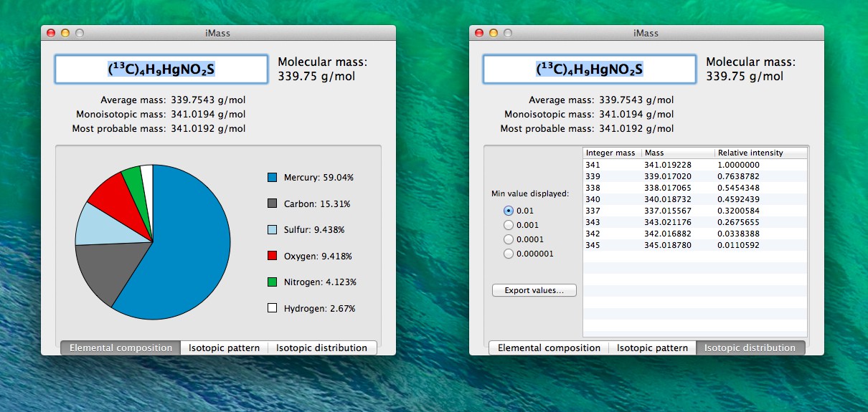The width and height of the screenshot is (868, 412).
Task: Click Average mass value in left window
Action: pos(208,100)
